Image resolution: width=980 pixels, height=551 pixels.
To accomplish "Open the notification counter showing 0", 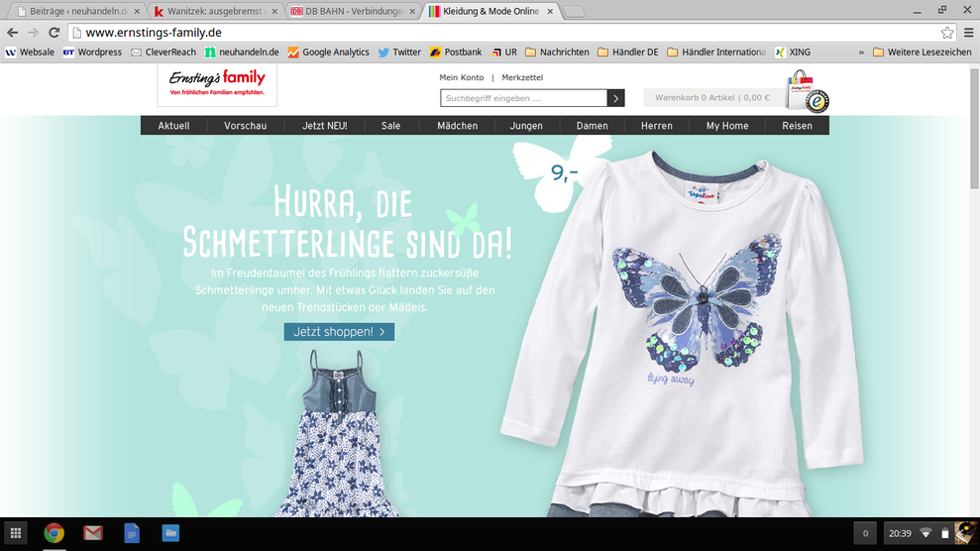I will (x=865, y=533).
